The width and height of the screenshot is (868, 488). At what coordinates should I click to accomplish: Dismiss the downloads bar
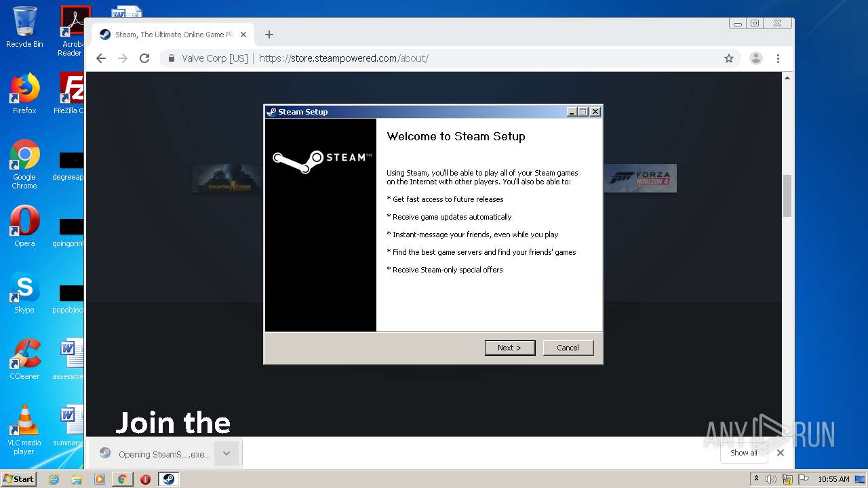tap(781, 453)
